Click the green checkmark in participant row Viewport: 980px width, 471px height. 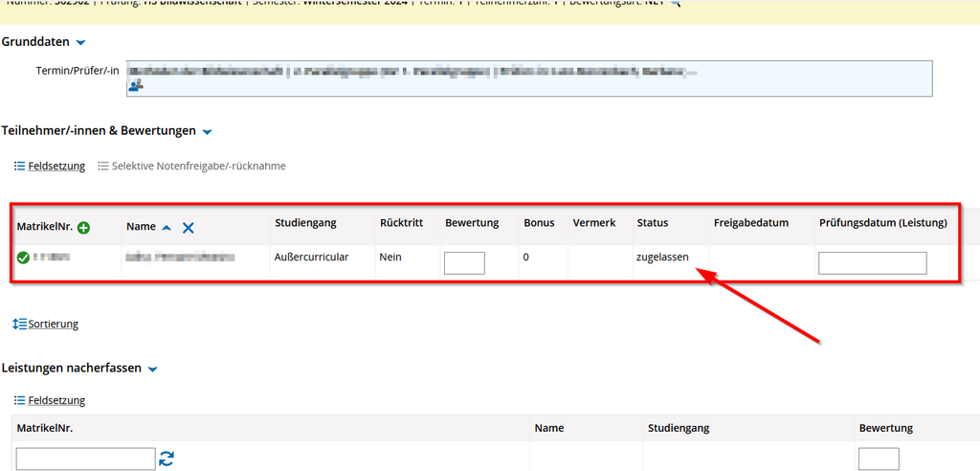[x=23, y=258]
